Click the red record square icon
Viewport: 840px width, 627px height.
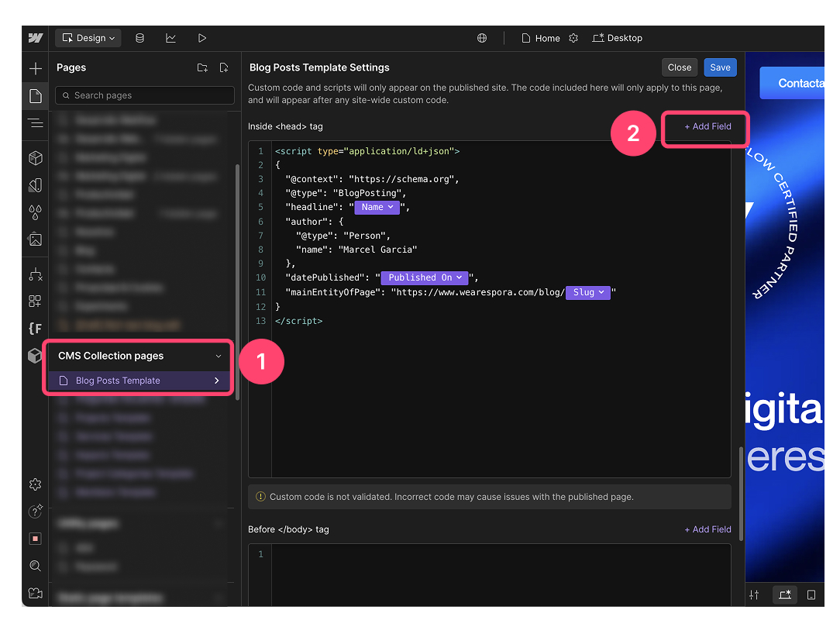(x=36, y=539)
